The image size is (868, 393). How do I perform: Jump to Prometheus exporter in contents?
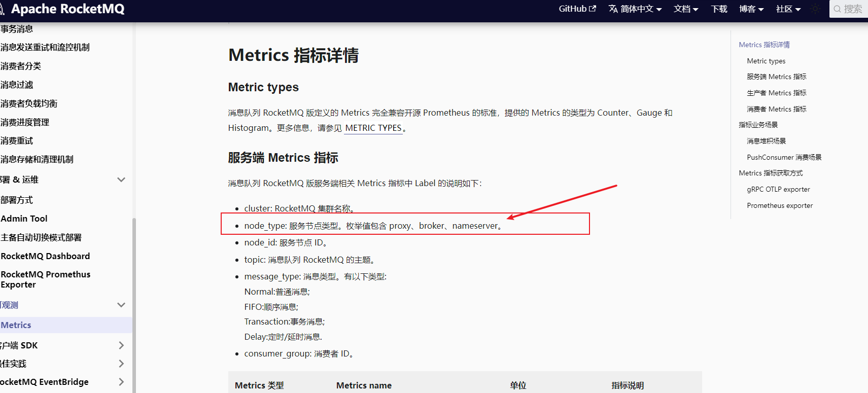[x=780, y=205]
